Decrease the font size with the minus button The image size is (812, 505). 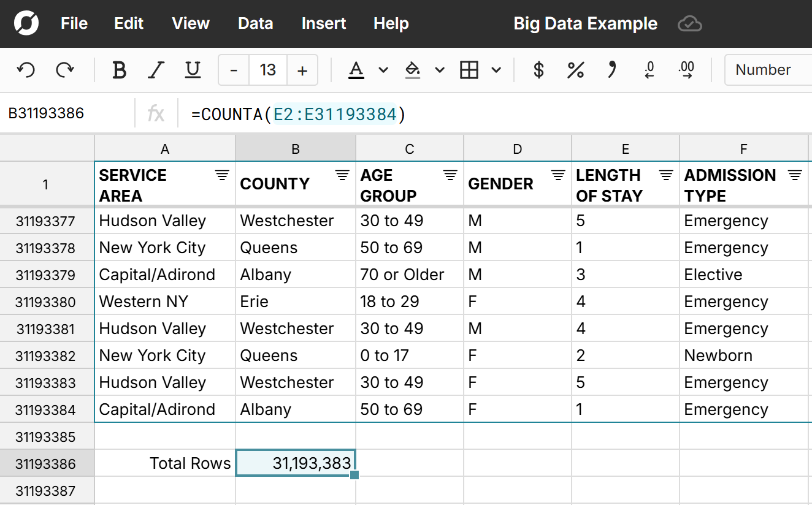pos(233,70)
